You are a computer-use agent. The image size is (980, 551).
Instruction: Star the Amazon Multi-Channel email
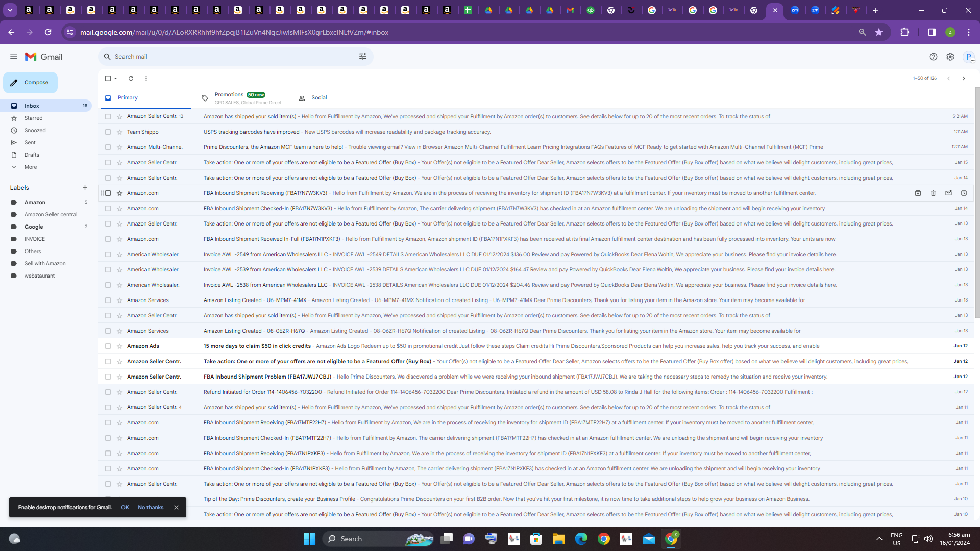[x=119, y=147]
